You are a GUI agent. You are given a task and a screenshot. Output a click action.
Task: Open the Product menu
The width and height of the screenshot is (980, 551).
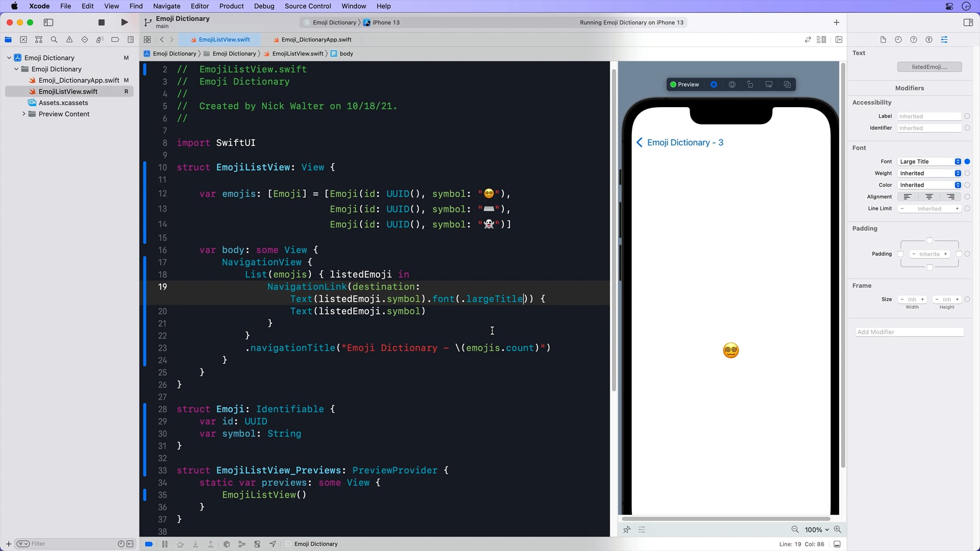[x=231, y=6]
